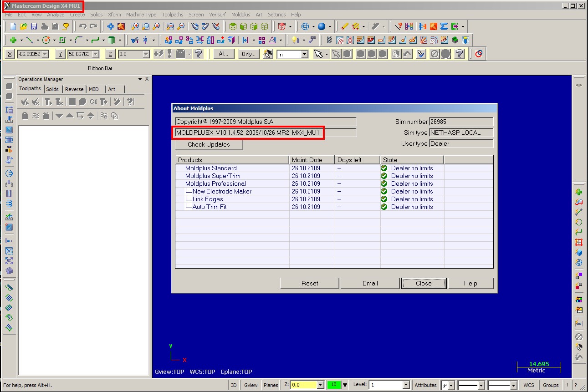Click the blue Sigma icon in the toolbar
Screen dimensions: 588x392
[444, 26]
